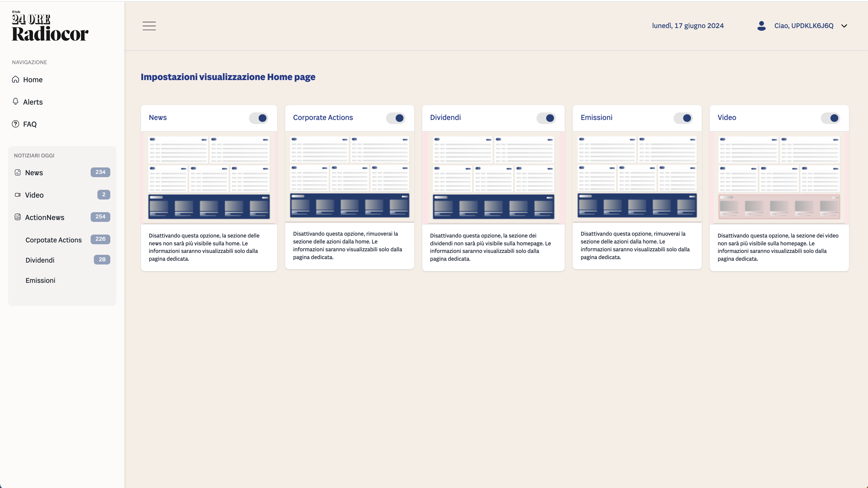Click the Home house icon

click(15, 80)
